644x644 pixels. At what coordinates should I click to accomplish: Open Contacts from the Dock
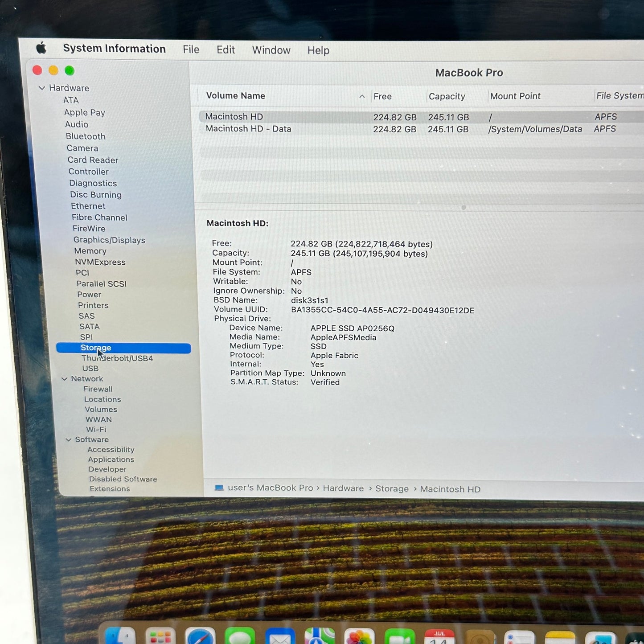(x=480, y=637)
